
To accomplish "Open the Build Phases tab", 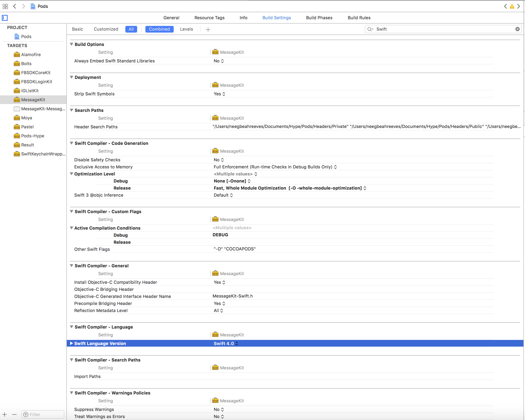I will click(319, 18).
